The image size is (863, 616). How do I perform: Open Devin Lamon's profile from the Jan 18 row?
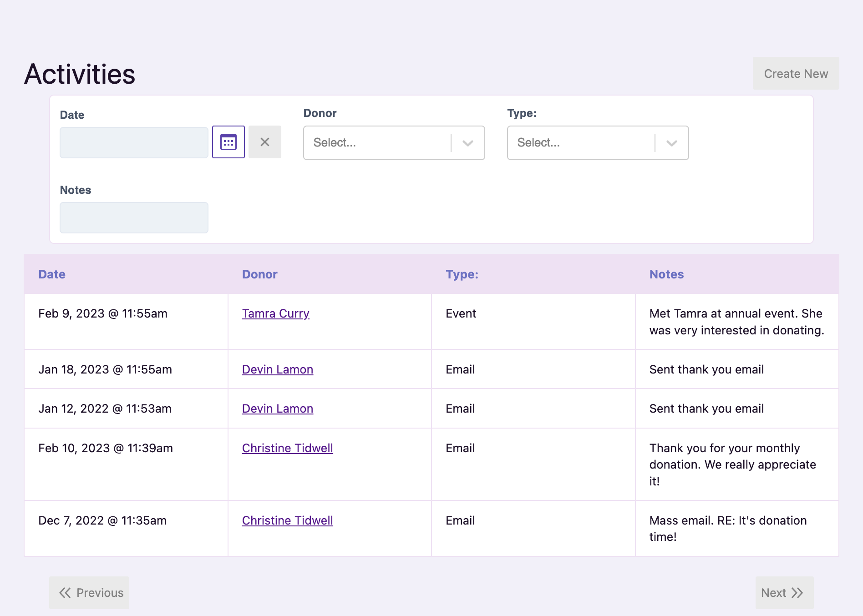[x=277, y=369]
